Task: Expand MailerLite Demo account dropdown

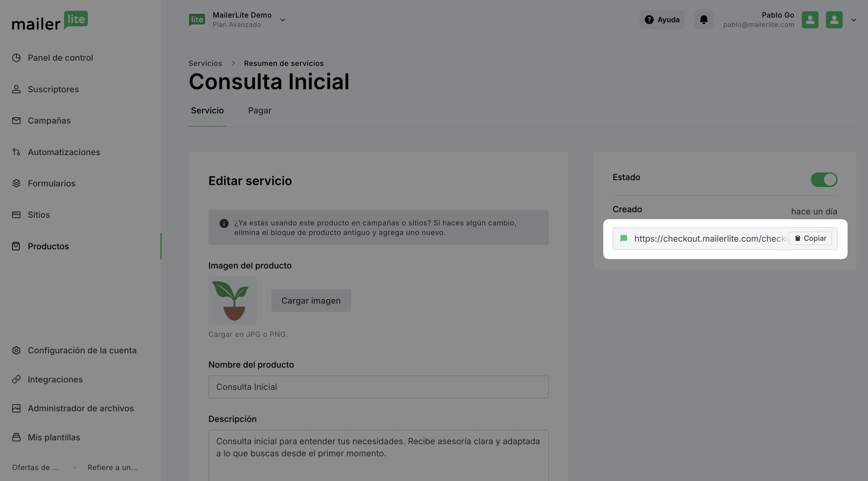Action: 282,20
